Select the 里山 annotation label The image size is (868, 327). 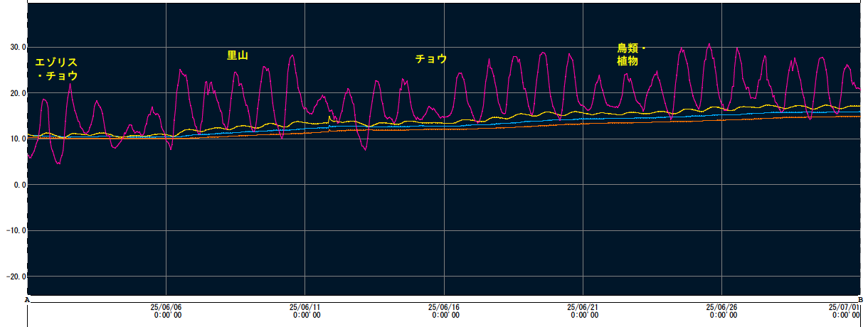point(237,55)
